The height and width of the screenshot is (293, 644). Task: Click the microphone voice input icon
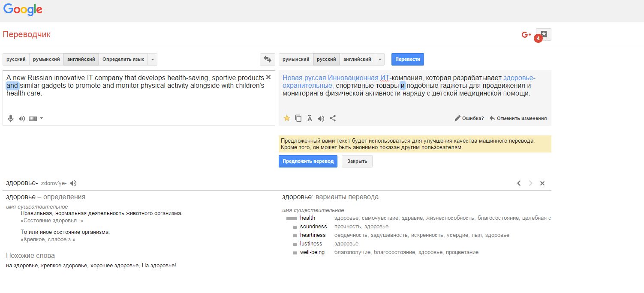(11, 119)
